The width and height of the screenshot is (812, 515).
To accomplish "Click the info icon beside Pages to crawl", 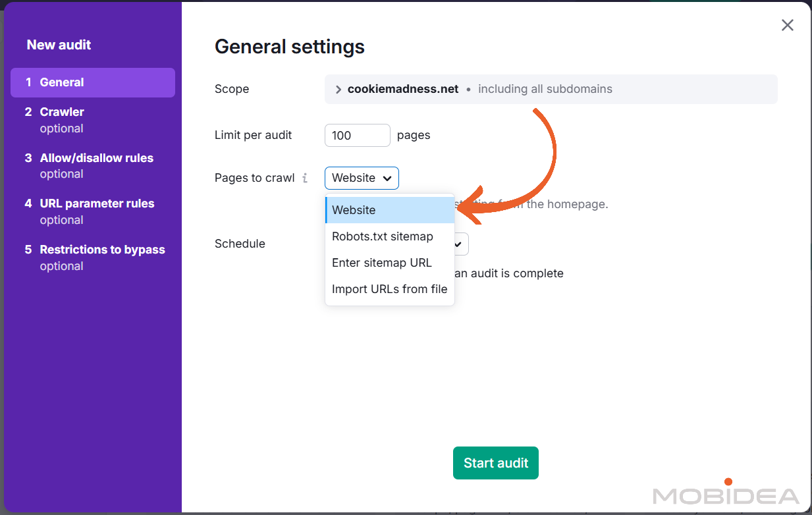I will pyautogui.click(x=305, y=178).
